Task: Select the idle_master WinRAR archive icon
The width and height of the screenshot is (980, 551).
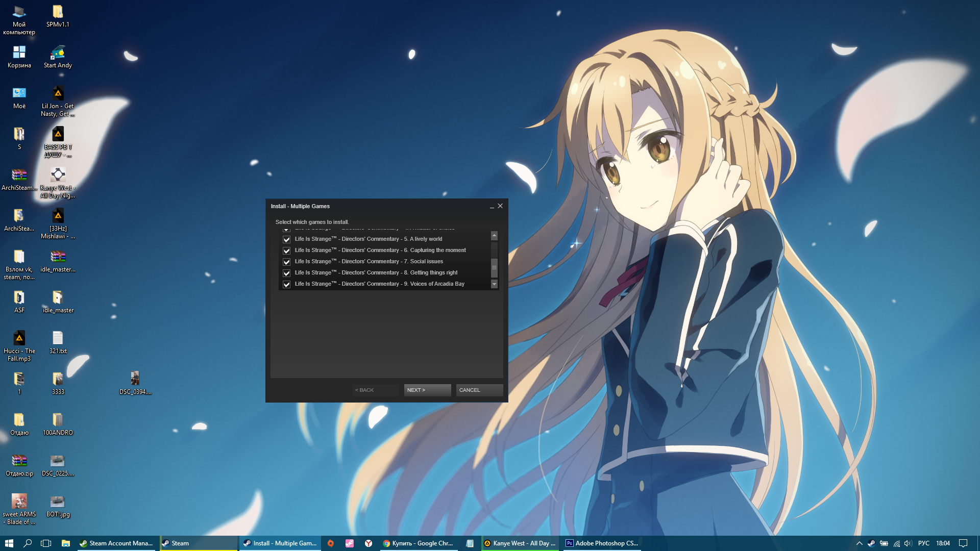Action: (58, 261)
